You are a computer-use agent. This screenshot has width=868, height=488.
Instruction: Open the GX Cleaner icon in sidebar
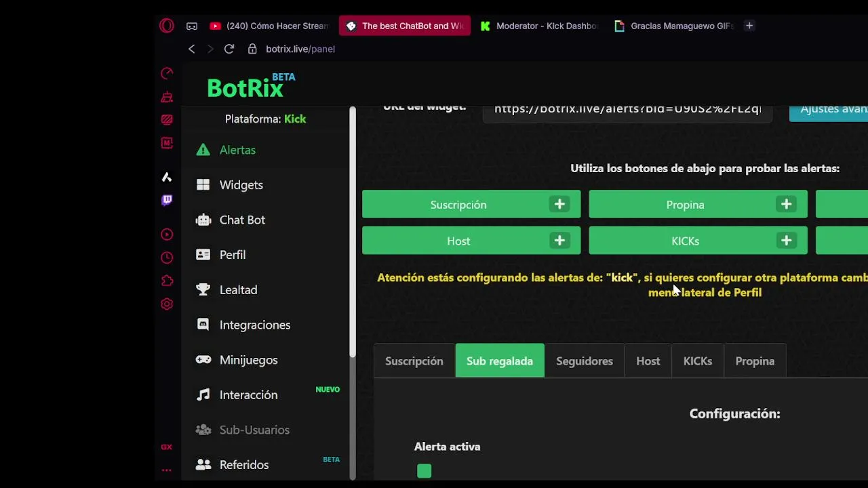[x=167, y=97]
